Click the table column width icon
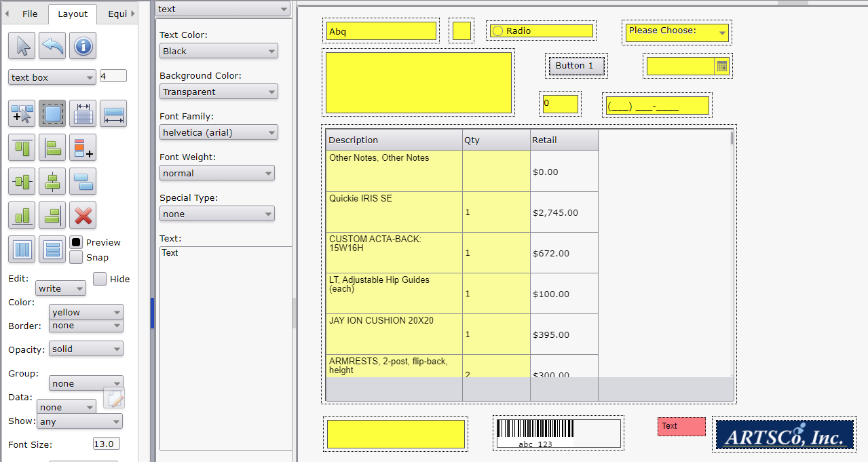Image resolution: width=868 pixels, height=462 pixels. click(x=83, y=113)
